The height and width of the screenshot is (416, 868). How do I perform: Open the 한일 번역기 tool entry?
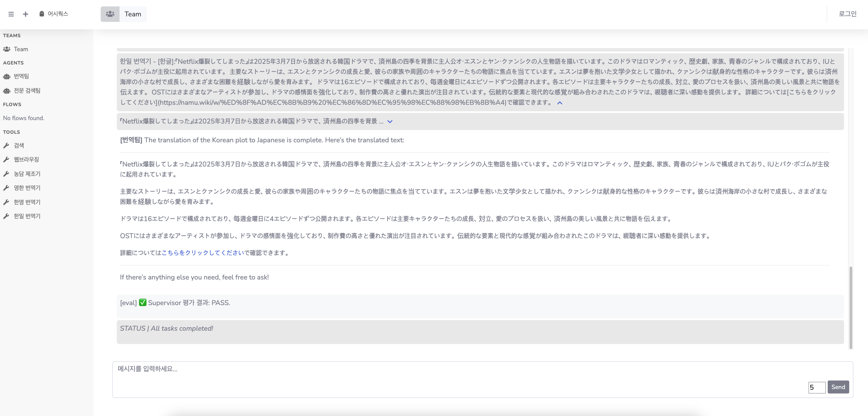tap(27, 216)
